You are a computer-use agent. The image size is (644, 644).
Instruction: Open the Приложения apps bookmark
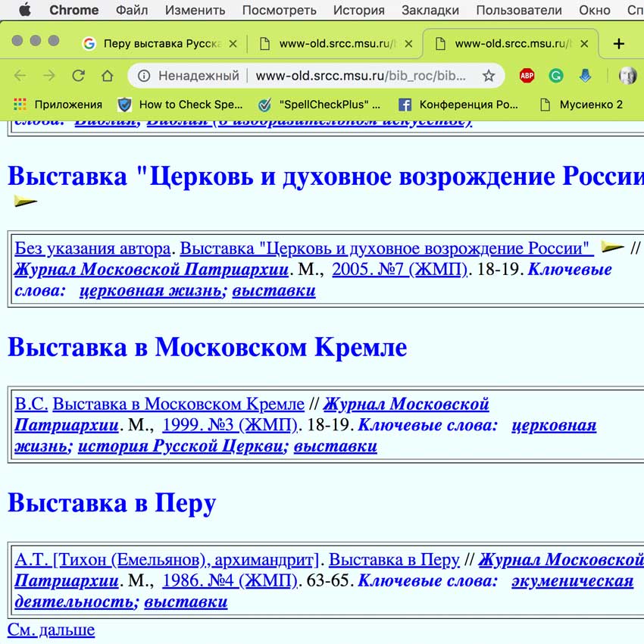click(x=58, y=105)
